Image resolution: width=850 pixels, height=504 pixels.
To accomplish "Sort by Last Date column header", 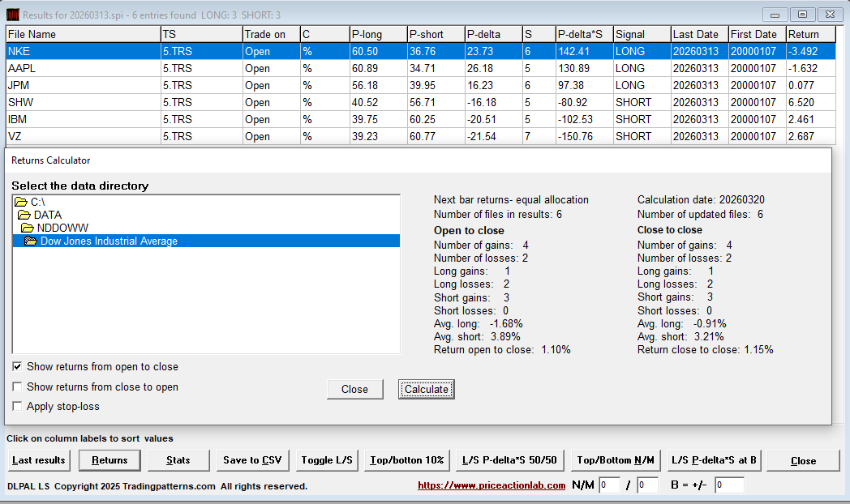I will point(699,34).
